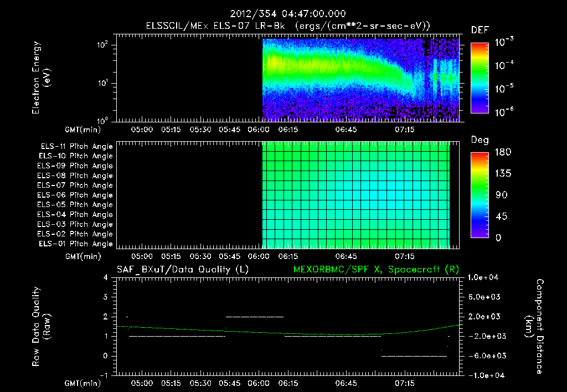Click the DEF color bar legend
This screenshot has width=567, height=392.
click(x=480, y=78)
